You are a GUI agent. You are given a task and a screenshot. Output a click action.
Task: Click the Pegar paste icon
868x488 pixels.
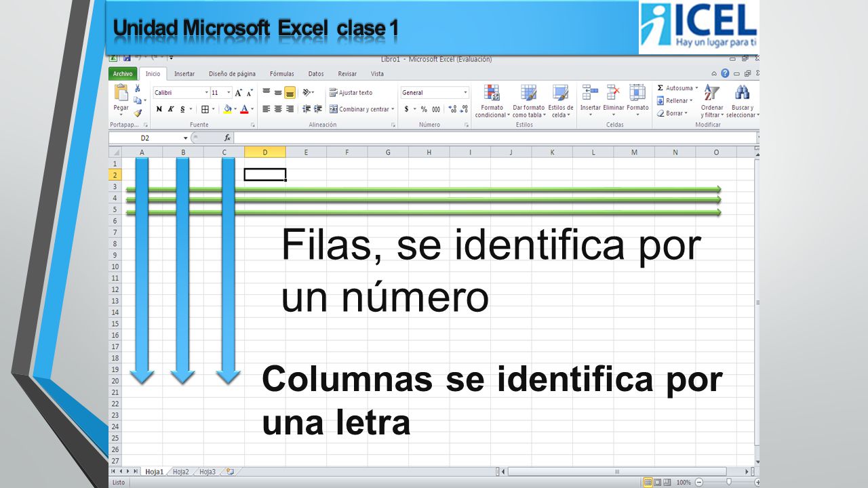click(x=121, y=93)
